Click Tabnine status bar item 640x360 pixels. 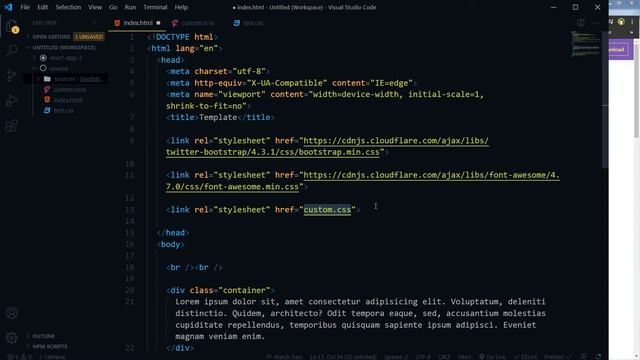pyautogui.click(x=52, y=357)
